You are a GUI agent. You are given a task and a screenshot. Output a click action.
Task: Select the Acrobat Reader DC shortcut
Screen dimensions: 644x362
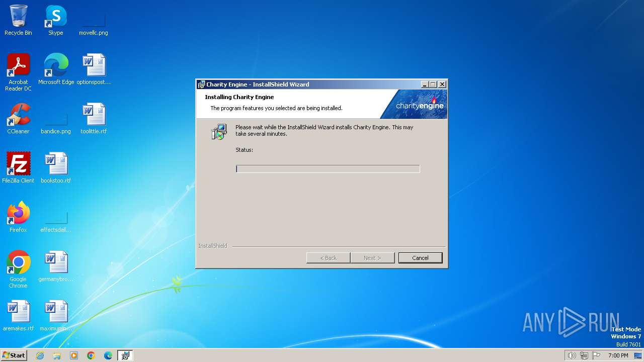point(18,72)
